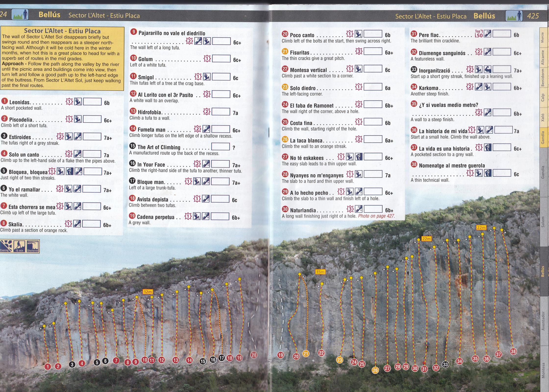
Task: Click route marker 33 on the crag photo
Action: (445, 365)
